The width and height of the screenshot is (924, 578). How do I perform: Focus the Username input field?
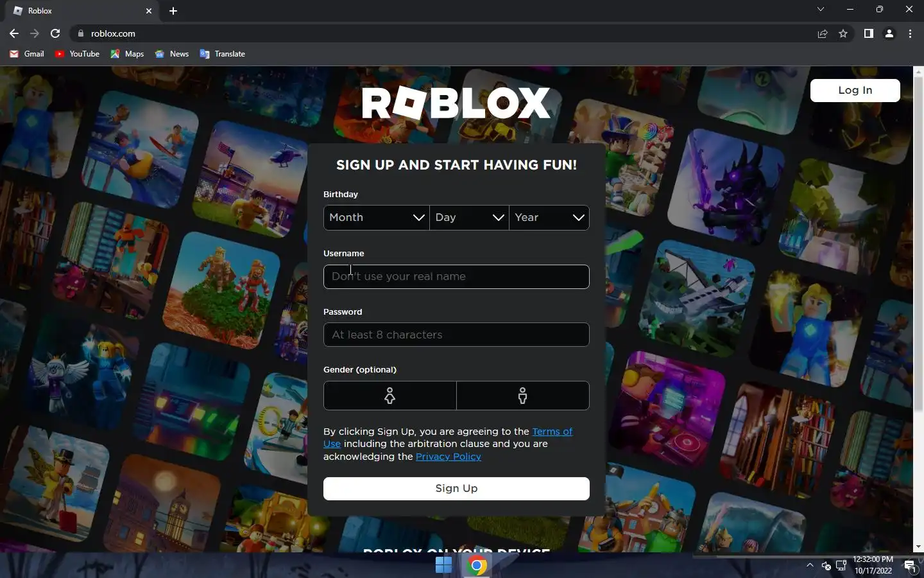(x=456, y=277)
